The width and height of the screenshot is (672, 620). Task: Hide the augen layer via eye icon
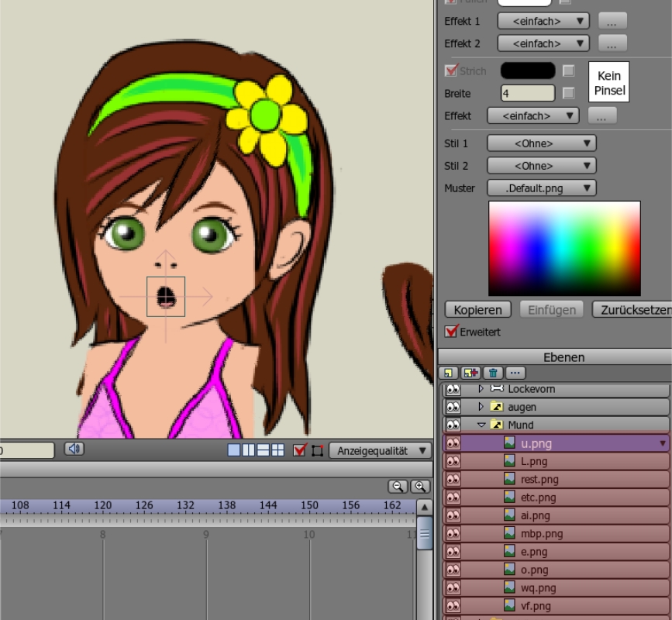coord(453,407)
